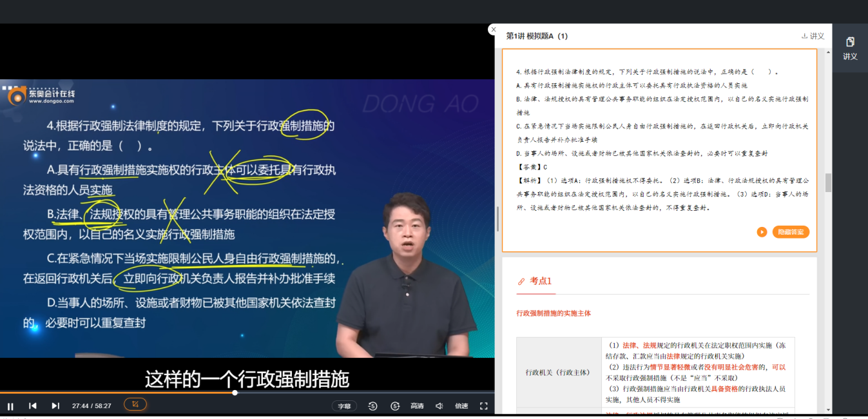
Task: Open the 高清 video quality menu
Action: [417, 406]
